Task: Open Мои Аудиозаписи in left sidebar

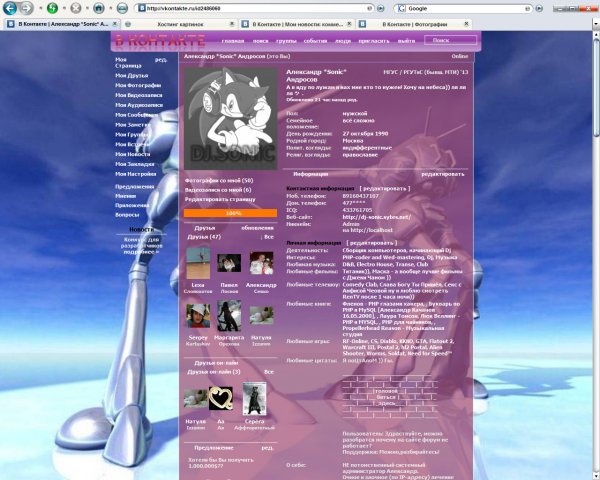Action: [x=139, y=105]
